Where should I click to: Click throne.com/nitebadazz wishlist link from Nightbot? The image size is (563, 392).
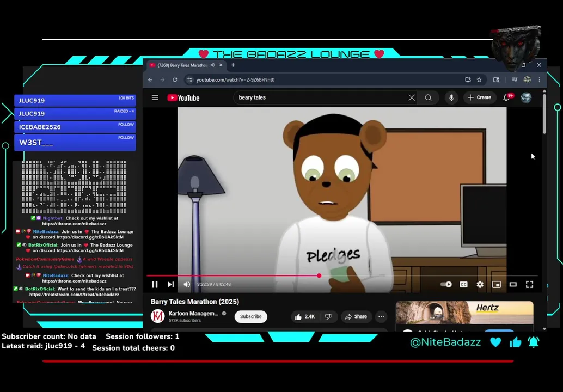click(x=75, y=224)
